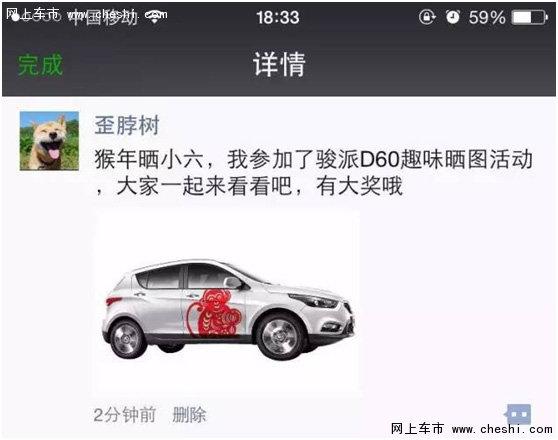Screen dimensions: 558x440
Task: Tap the red monkey decal on car
Action: coord(214,313)
